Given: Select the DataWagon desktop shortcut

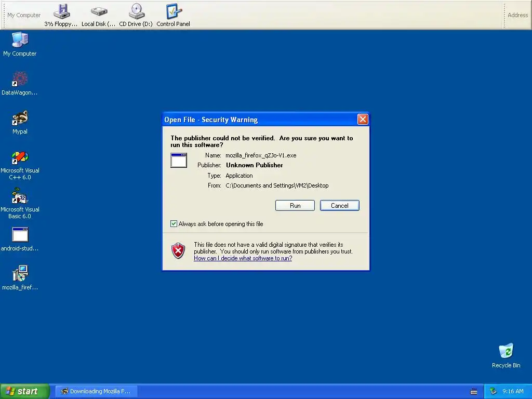Looking at the screenshot, I should pyautogui.click(x=20, y=83).
